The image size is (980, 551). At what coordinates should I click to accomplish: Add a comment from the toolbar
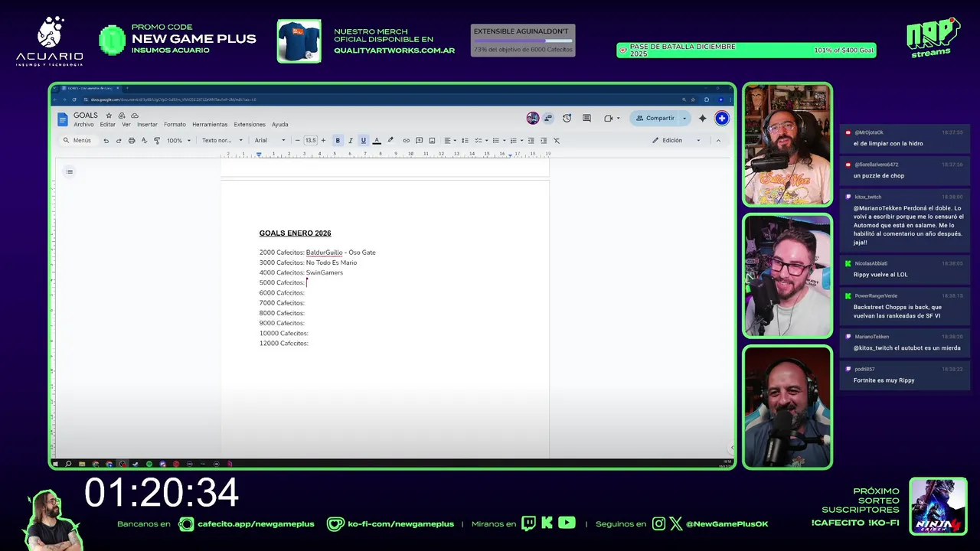[x=419, y=141]
